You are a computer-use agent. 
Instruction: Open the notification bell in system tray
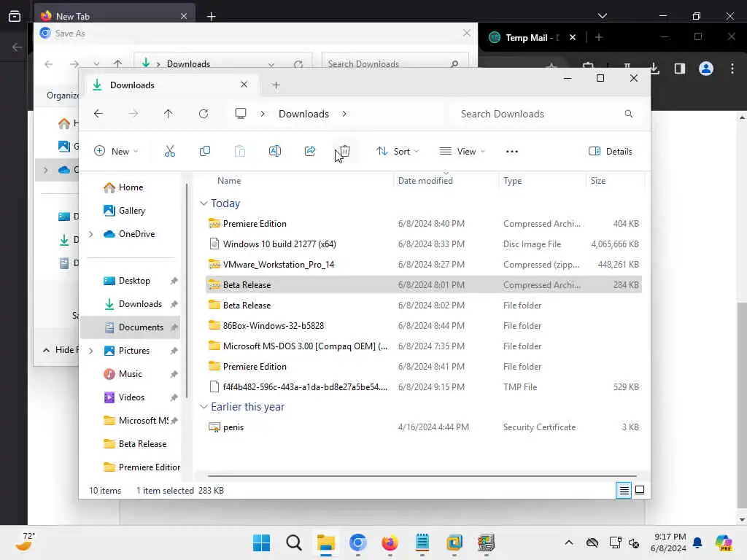coord(697,542)
